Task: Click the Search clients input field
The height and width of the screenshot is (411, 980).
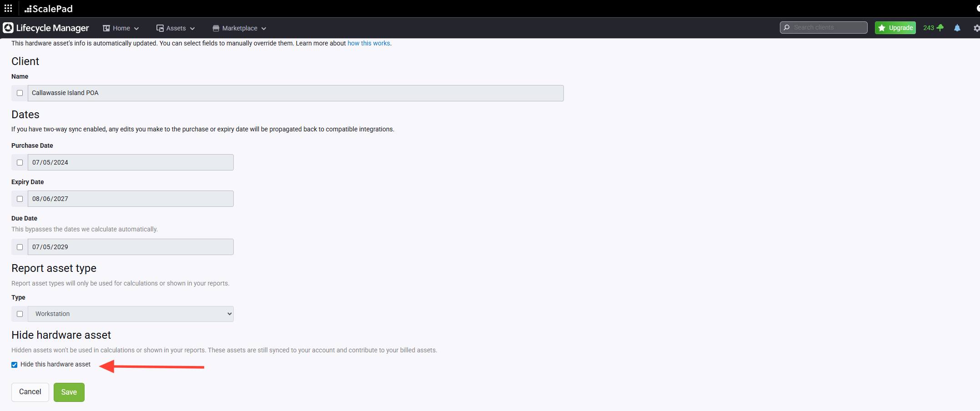Action: [828, 27]
